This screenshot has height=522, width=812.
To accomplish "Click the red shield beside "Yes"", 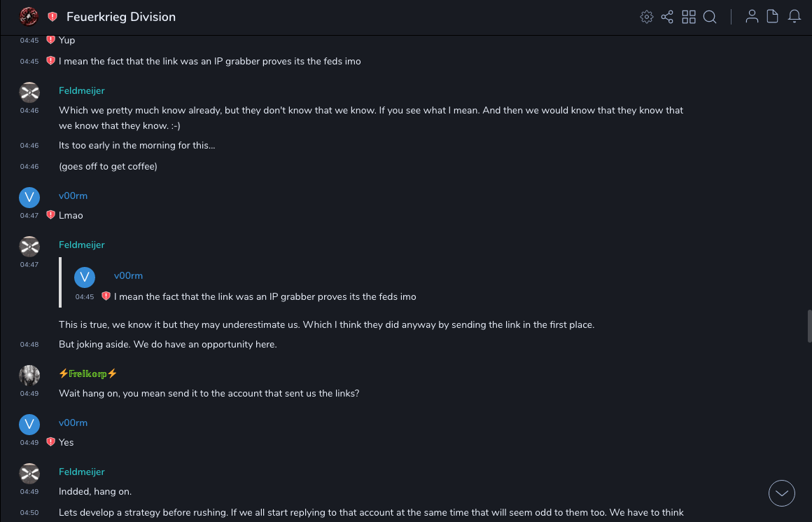I will click(x=50, y=442).
